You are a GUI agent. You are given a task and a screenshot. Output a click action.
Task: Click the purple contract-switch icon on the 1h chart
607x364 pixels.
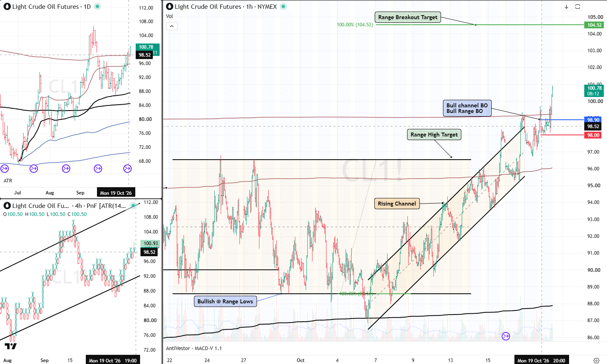pos(506,336)
